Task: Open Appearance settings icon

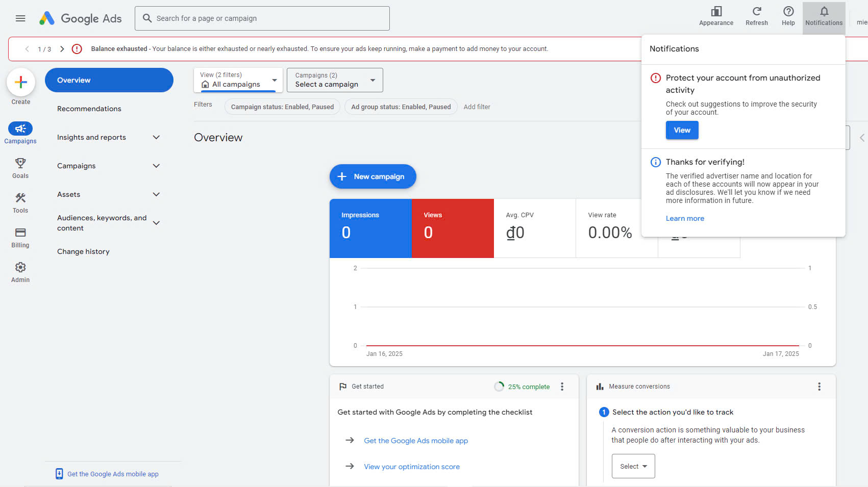Action: click(716, 16)
